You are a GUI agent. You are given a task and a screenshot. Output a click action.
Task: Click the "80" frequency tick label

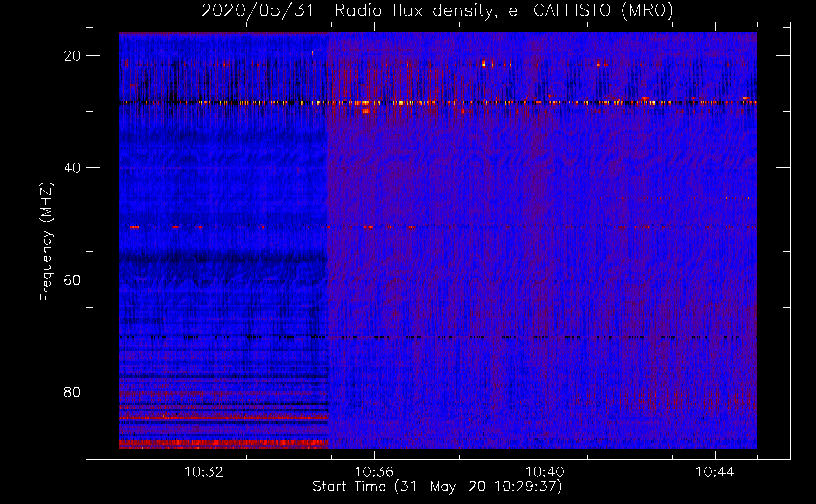point(72,392)
